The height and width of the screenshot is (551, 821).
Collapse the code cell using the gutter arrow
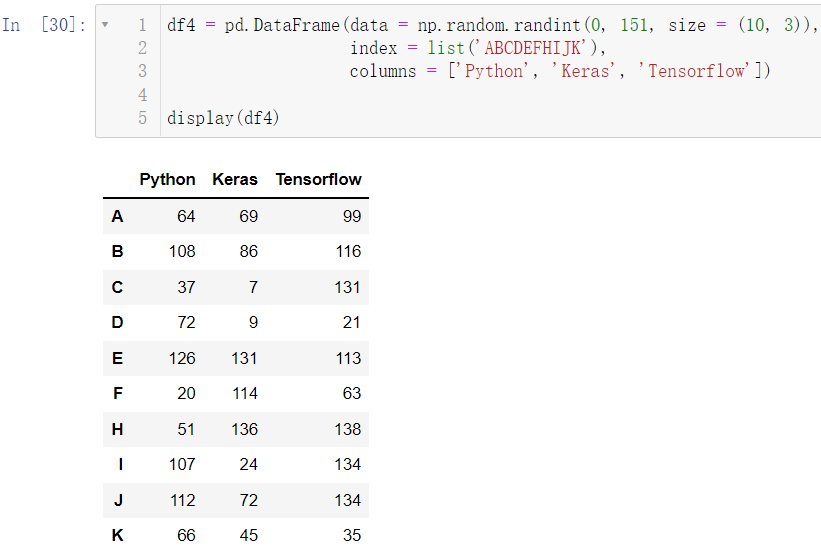[105, 25]
